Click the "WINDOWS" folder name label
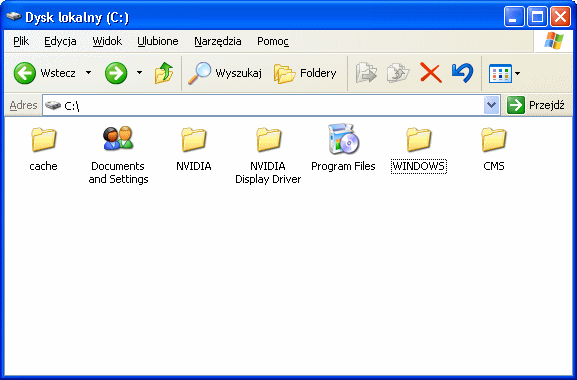The height and width of the screenshot is (380, 577). pyautogui.click(x=419, y=166)
